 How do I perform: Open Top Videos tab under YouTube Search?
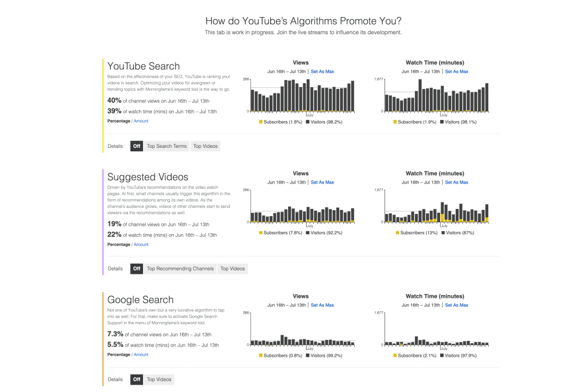coord(205,146)
